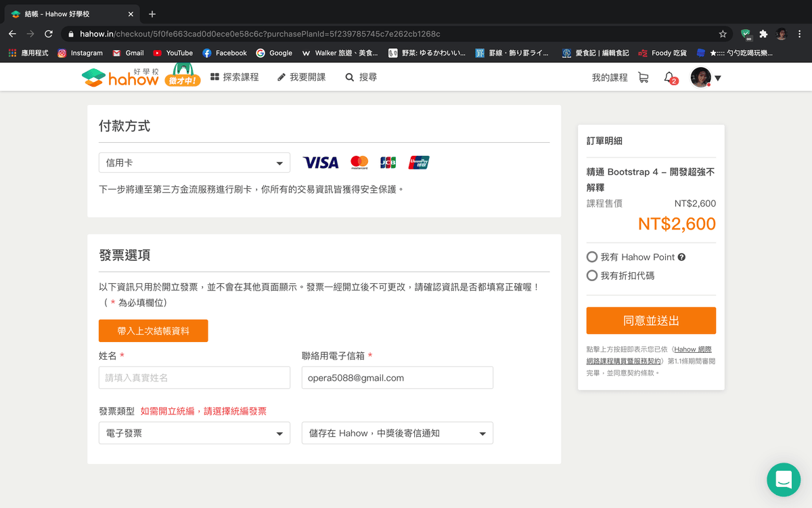This screenshot has height=508, width=812.
Task: Click the 同意並送出 submit button
Action: 650,320
